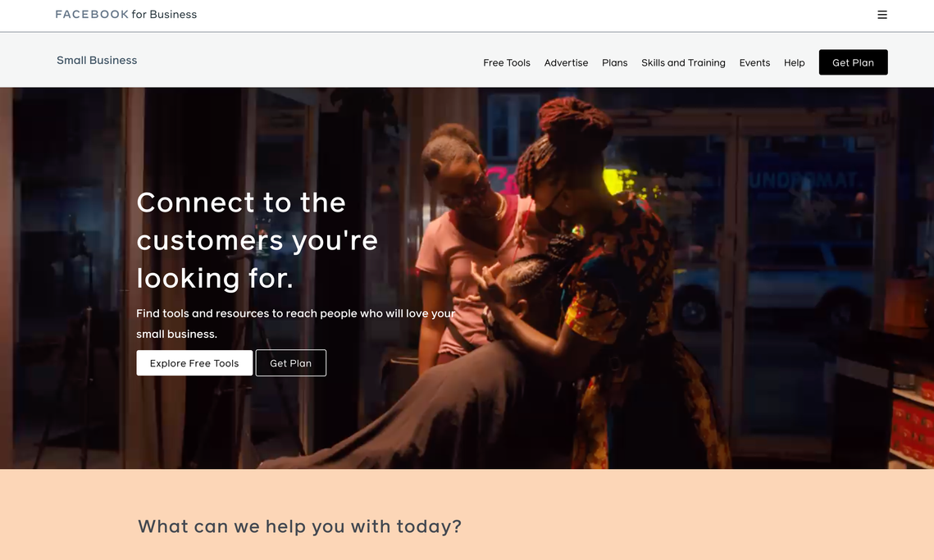
Task: Go to the Small Business home link
Action: (x=97, y=60)
